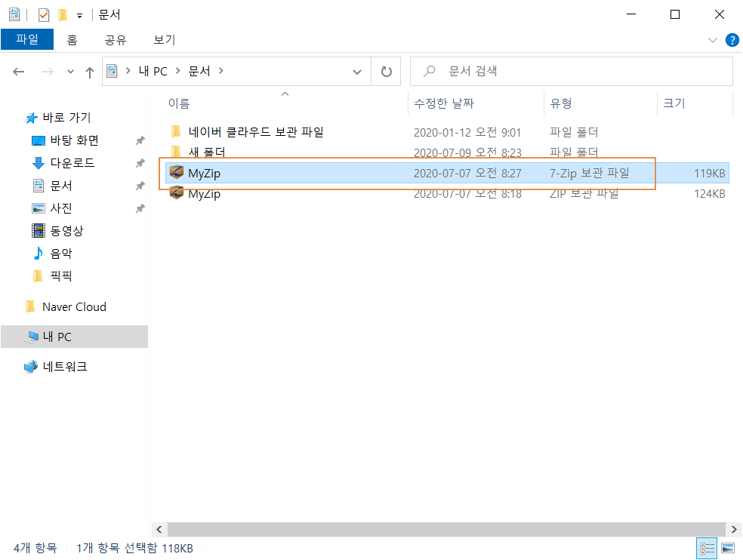The image size is (743, 560).
Task: Expand the chevron after 내 PC breadcrumb
Action: tap(177, 71)
